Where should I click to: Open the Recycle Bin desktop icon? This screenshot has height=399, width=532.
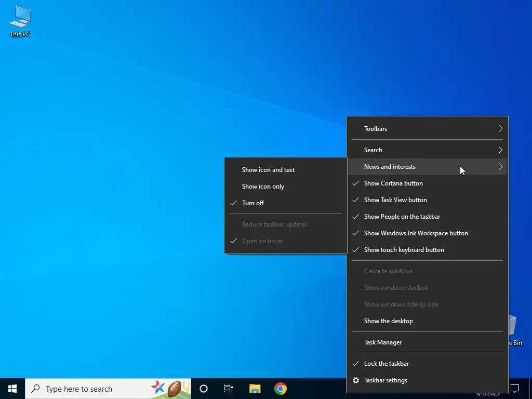515,330
